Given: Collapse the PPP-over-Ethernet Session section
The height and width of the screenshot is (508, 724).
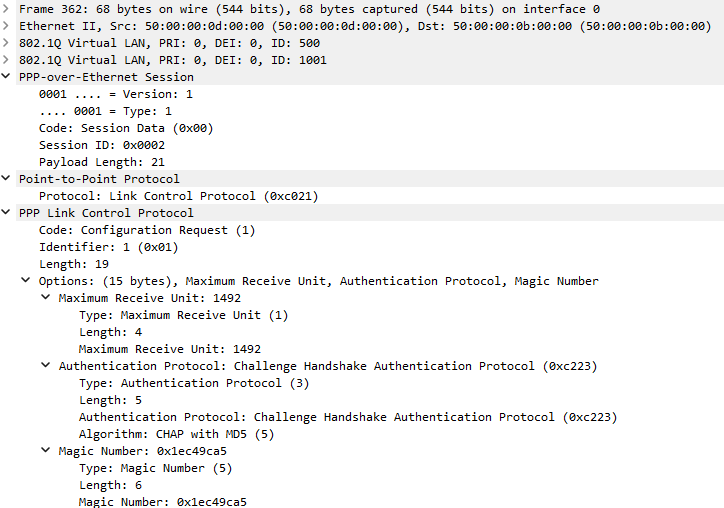Looking at the screenshot, I should (x=6, y=76).
